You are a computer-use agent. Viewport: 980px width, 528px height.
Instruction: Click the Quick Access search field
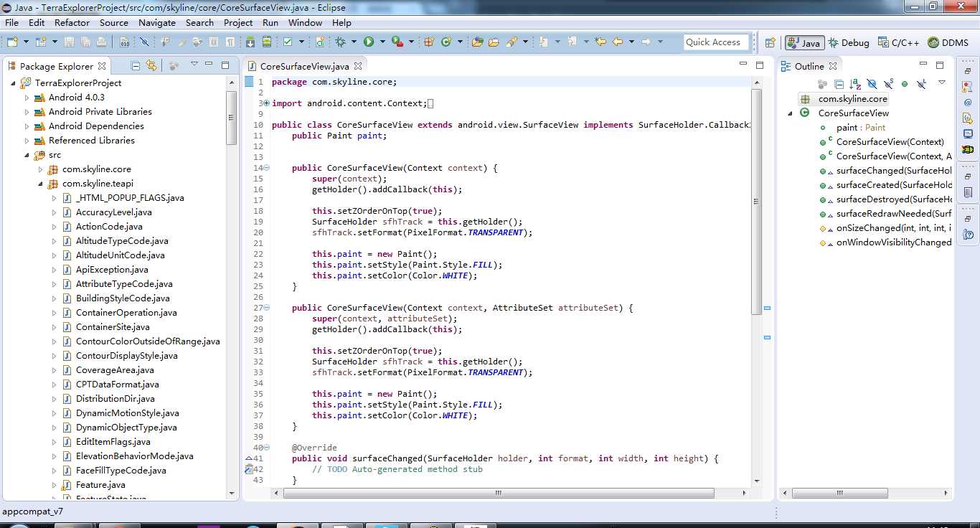pos(716,42)
